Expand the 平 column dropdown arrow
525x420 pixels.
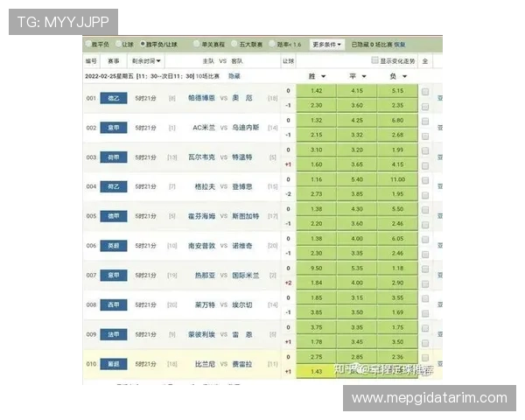click(364, 76)
